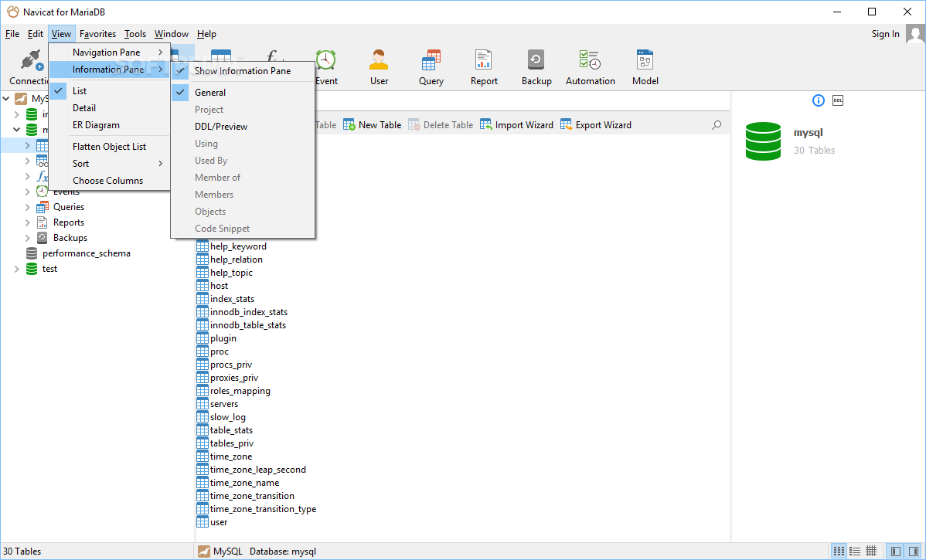Click the help_keyword table icon

[202, 246]
